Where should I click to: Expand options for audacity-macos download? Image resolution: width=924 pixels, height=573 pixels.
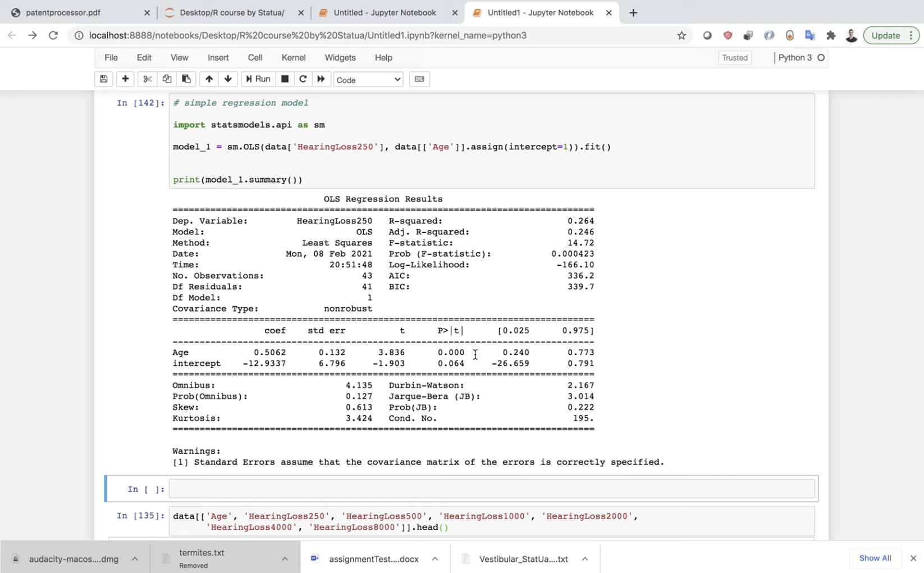point(135,559)
